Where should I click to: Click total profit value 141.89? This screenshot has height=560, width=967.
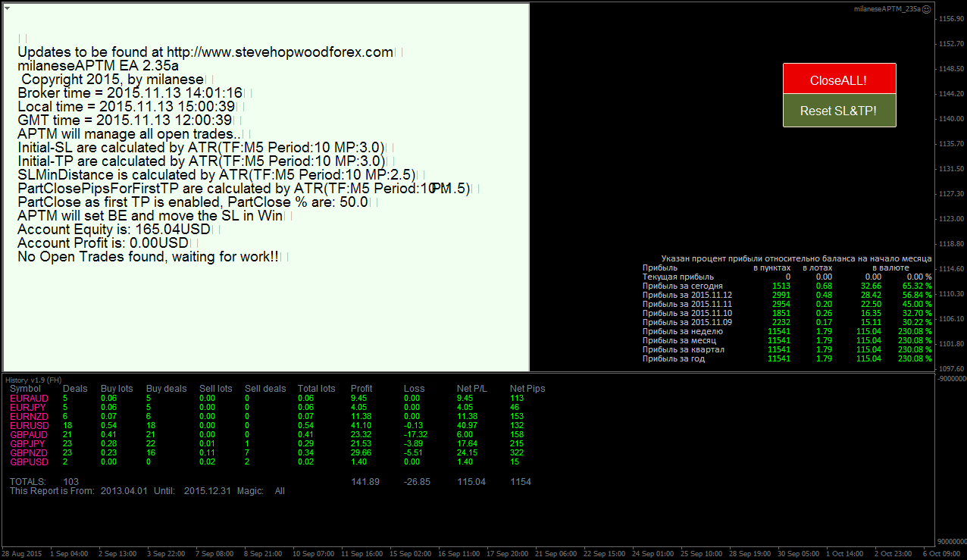[x=365, y=482]
